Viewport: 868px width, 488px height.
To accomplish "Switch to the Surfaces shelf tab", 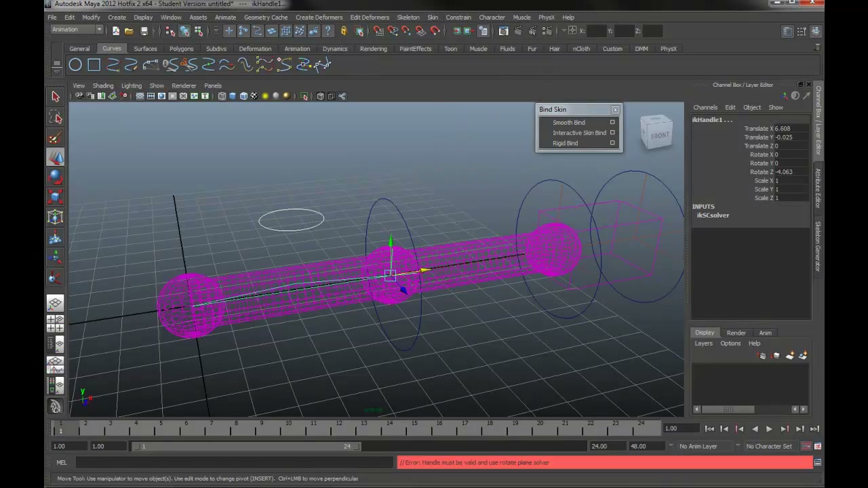I will pos(145,49).
